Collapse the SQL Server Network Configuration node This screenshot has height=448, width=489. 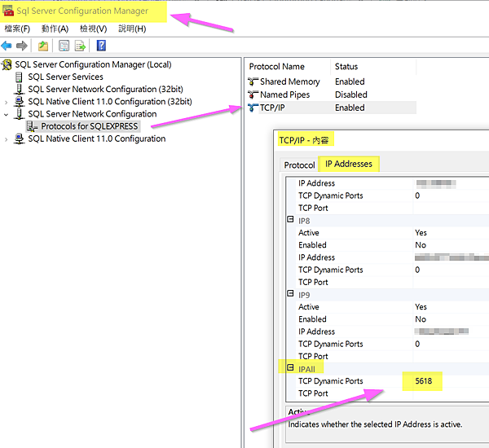tap(6, 114)
